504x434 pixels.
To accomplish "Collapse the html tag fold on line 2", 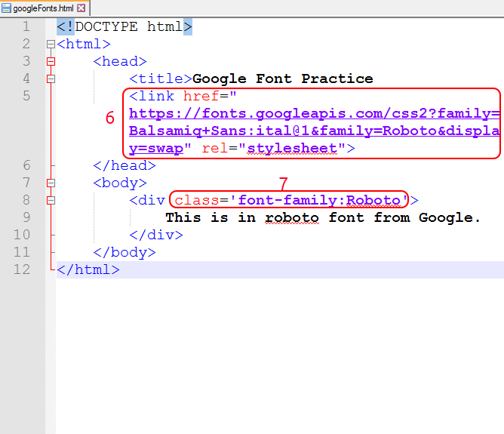I will click(x=51, y=44).
